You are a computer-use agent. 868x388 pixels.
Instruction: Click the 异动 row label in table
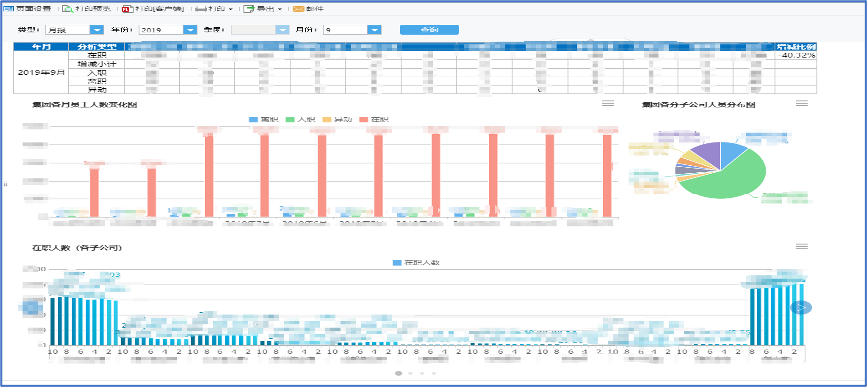point(97,89)
